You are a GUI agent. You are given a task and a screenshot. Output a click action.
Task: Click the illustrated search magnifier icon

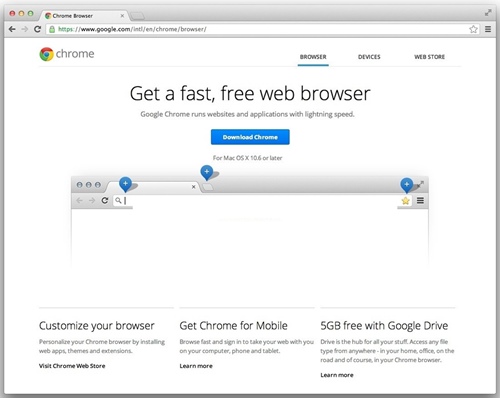[118, 200]
